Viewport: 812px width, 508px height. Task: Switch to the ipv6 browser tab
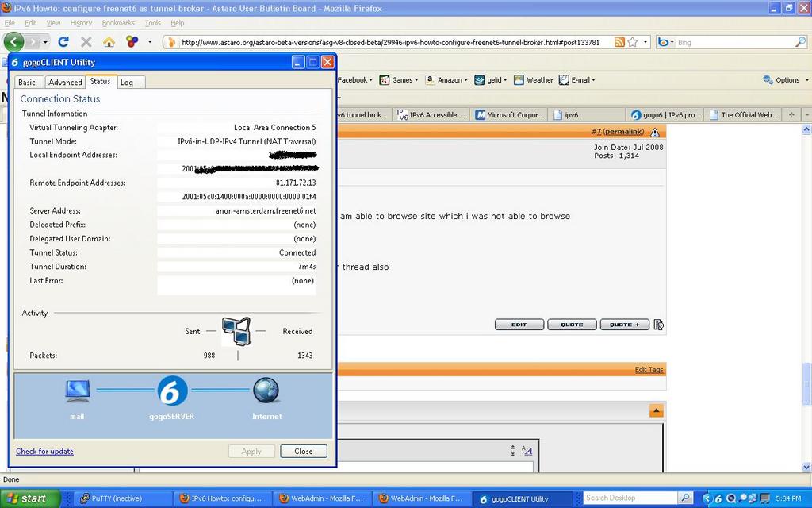pyautogui.click(x=585, y=114)
